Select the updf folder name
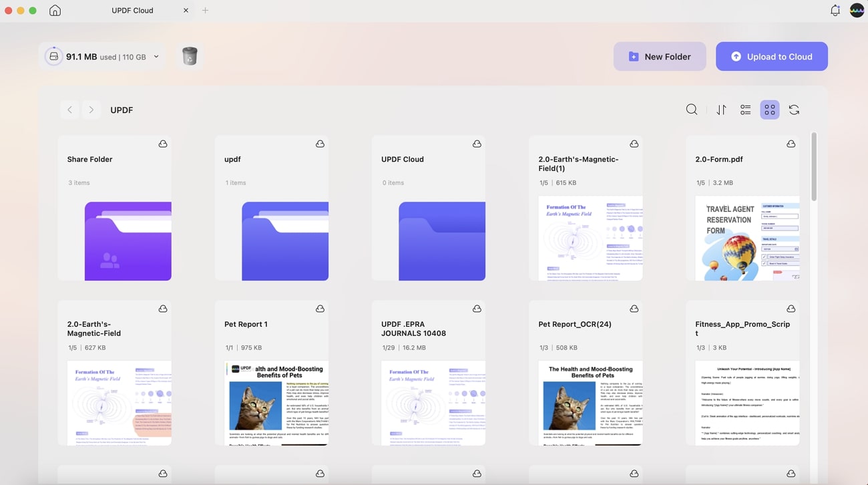Screen dimensions: 868x485 pyautogui.click(x=232, y=160)
